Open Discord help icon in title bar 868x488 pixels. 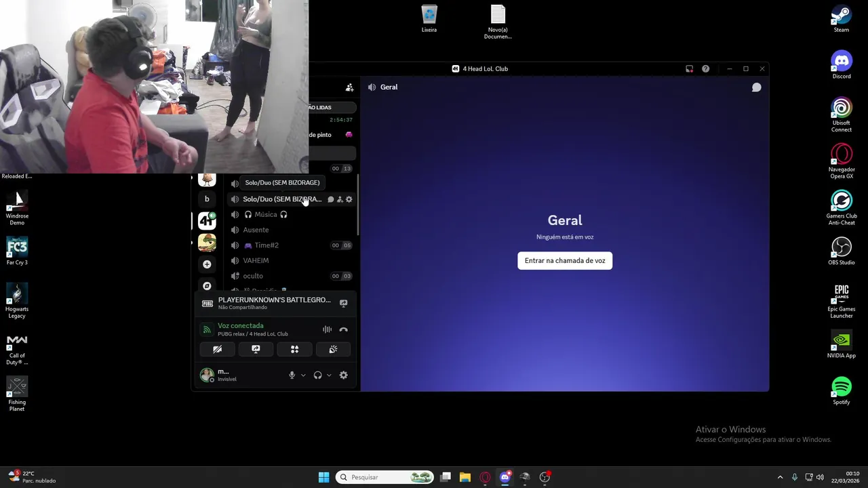[x=705, y=68]
